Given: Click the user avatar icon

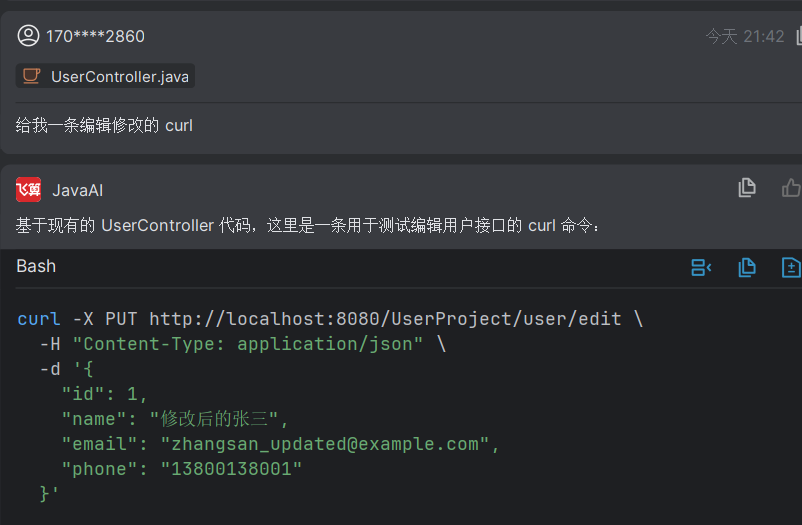Looking at the screenshot, I should pos(28,36).
